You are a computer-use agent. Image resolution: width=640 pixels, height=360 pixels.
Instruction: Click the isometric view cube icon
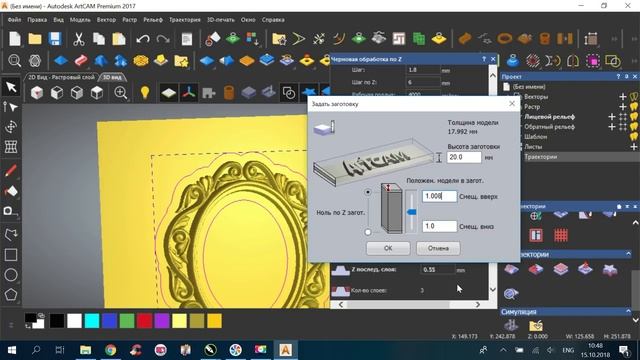pos(37,93)
